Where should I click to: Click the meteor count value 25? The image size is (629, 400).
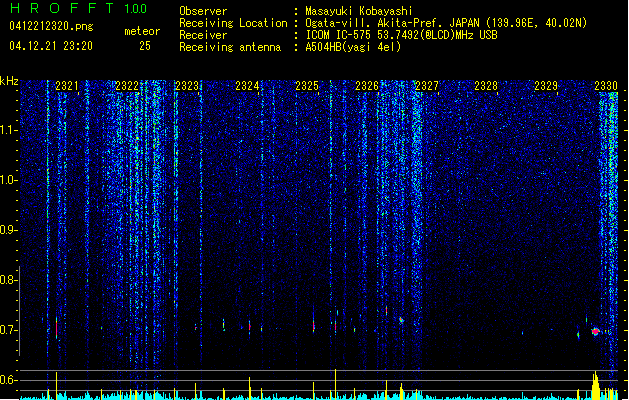point(145,46)
